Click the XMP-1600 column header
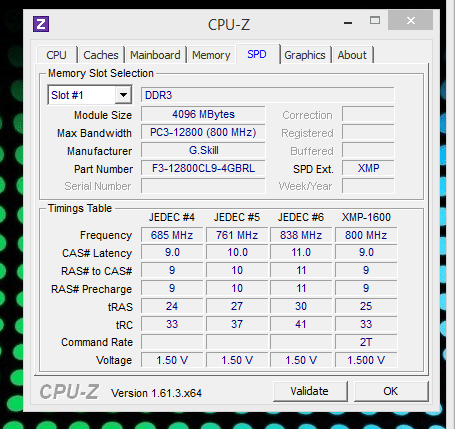 coord(366,217)
